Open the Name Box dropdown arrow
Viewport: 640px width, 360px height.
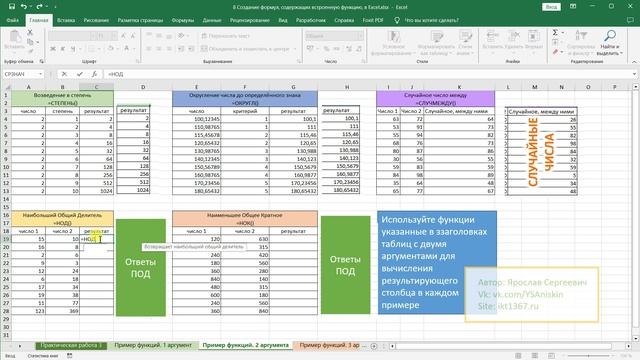pyautogui.click(x=40, y=74)
